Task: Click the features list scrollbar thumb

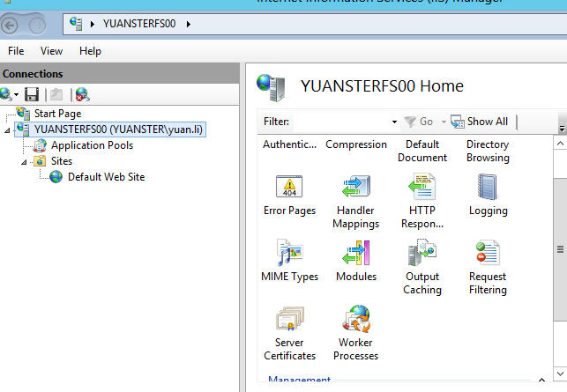Action: pos(560,249)
